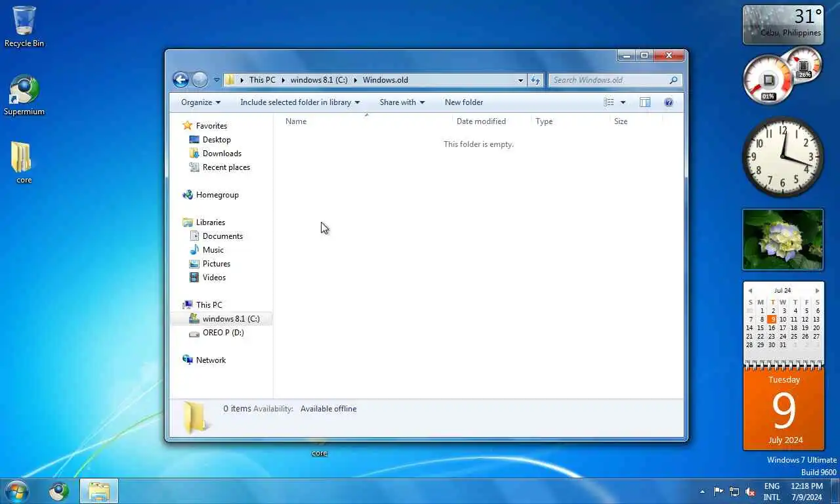Image resolution: width=840 pixels, height=504 pixels.
Task: Click the analog clock gadget
Action: [x=783, y=157]
